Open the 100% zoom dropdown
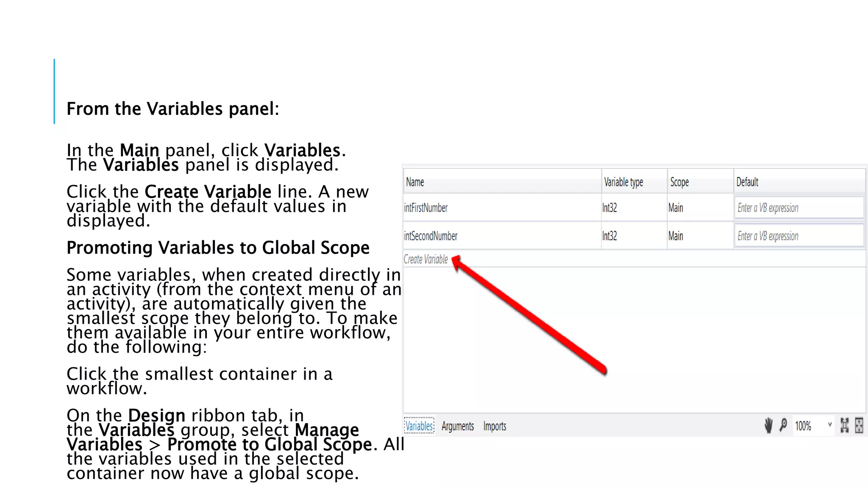This screenshot has height=488, width=868. click(x=829, y=425)
